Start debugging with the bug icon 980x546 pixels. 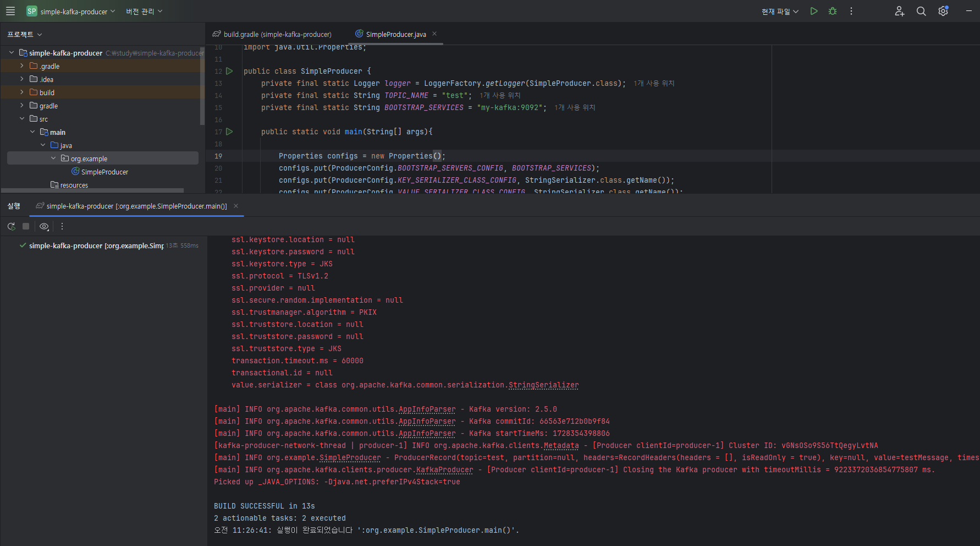[833, 11]
